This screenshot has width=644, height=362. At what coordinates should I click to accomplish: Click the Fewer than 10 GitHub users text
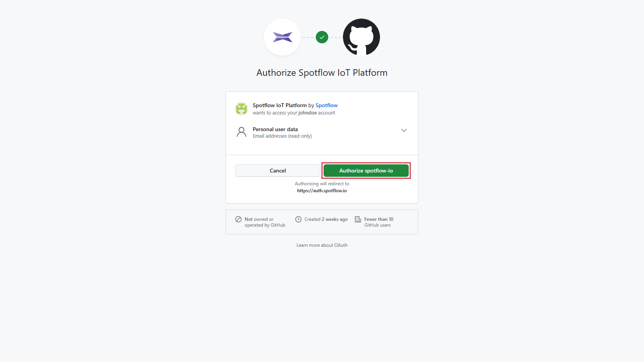(x=379, y=222)
